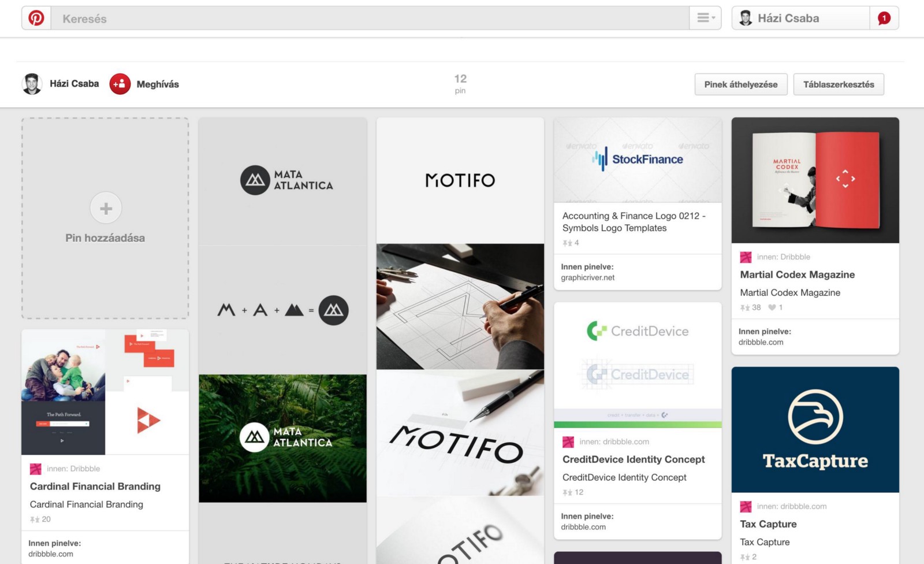Open the Mata Atlantica logo pin
Viewport: 924px width, 564px height.
pyautogui.click(x=283, y=341)
